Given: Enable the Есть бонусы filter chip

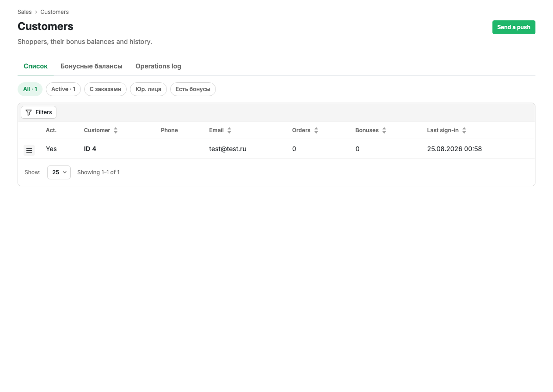Looking at the screenshot, I should click(193, 89).
